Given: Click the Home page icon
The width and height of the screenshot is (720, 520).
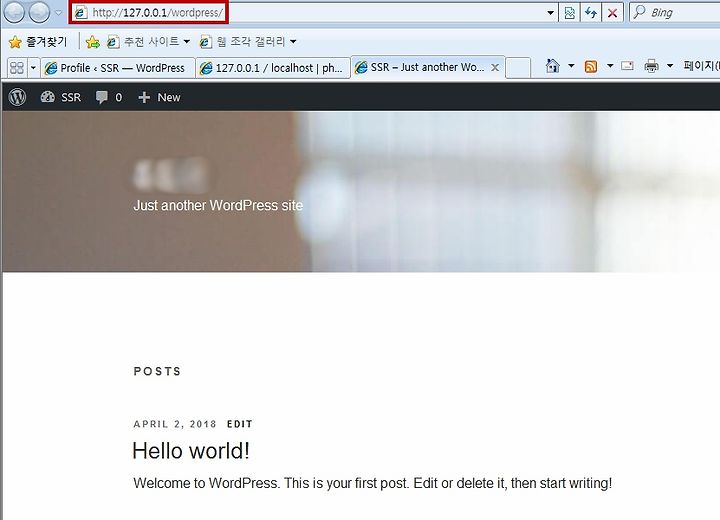Looking at the screenshot, I should [x=552, y=66].
